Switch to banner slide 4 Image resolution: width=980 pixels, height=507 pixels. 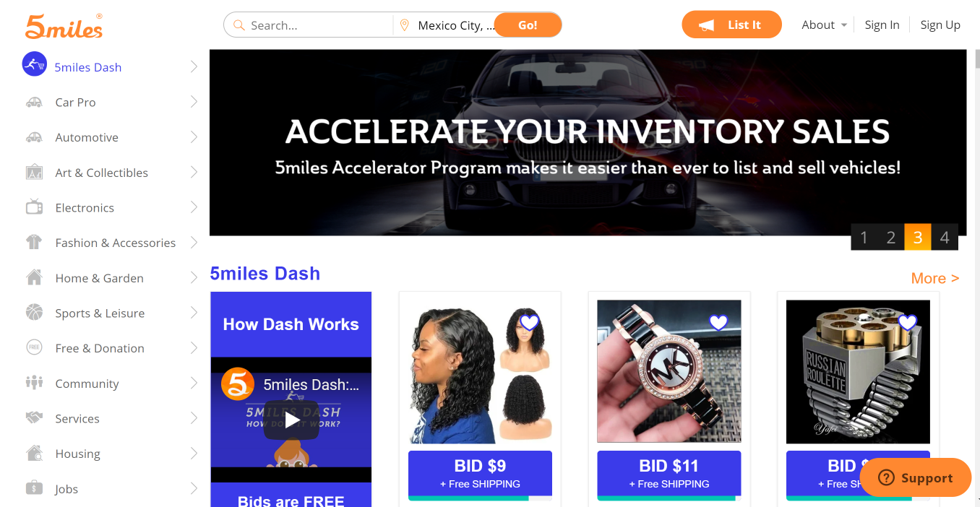[x=945, y=238]
